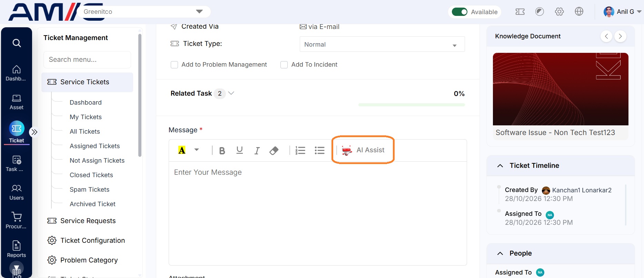The width and height of the screenshot is (644, 278).
Task: Open the ticket icon in top bar
Action: coord(520,12)
